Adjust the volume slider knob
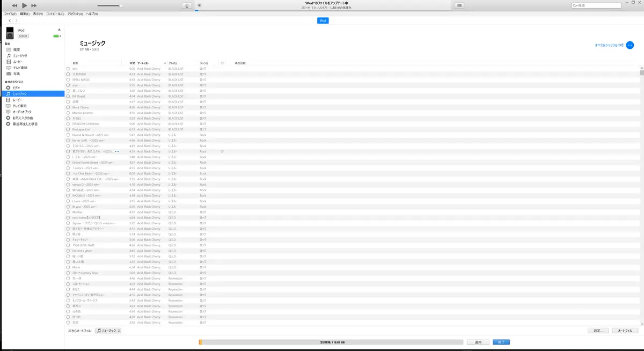The image size is (644, 351). 121,6
